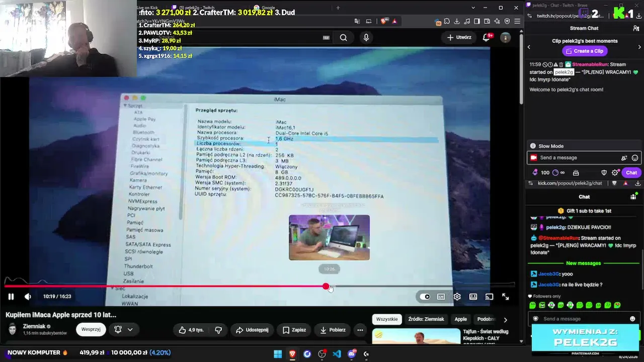The width and height of the screenshot is (644, 362).
Task: Toggle subtitles on the video player
Action: (x=441, y=297)
